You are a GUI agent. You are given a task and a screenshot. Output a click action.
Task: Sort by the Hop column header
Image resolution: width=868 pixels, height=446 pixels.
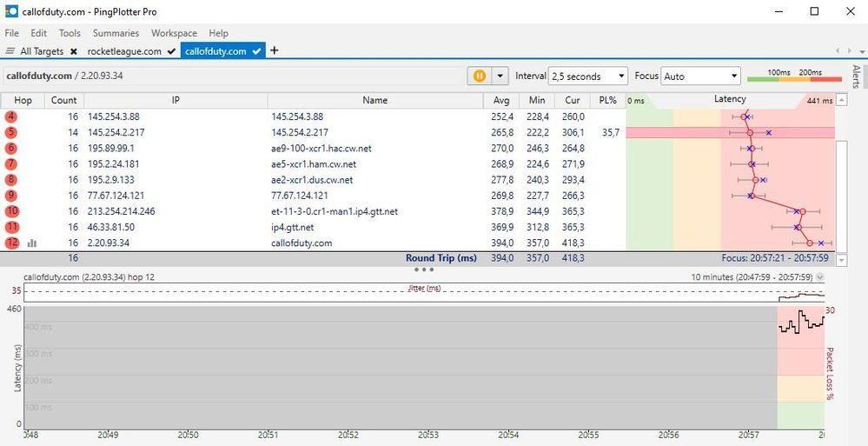tap(23, 100)
